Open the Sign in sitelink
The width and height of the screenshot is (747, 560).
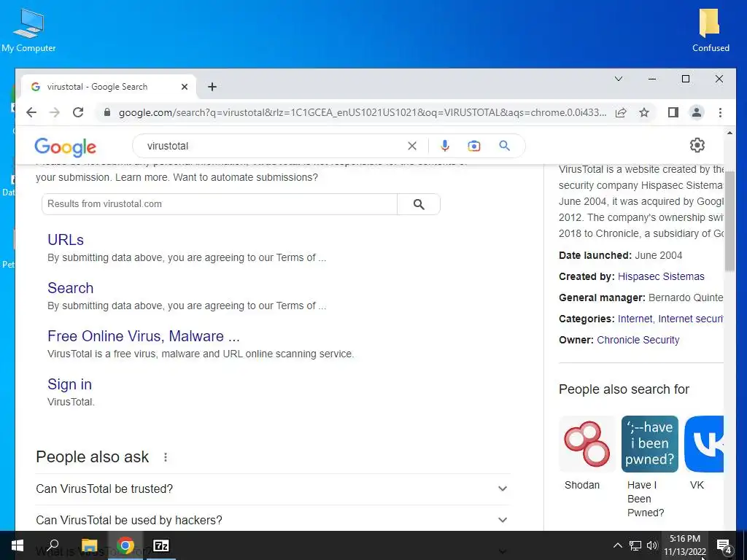pyautogui.click(x=69, y=384)
